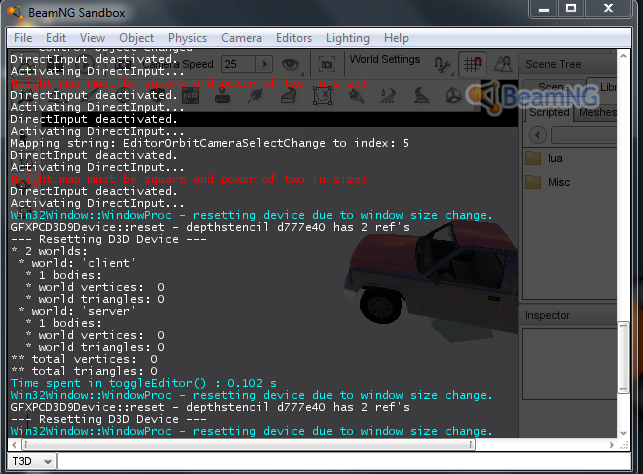Click the horizontal scrollbar thumb

point(249,444)
